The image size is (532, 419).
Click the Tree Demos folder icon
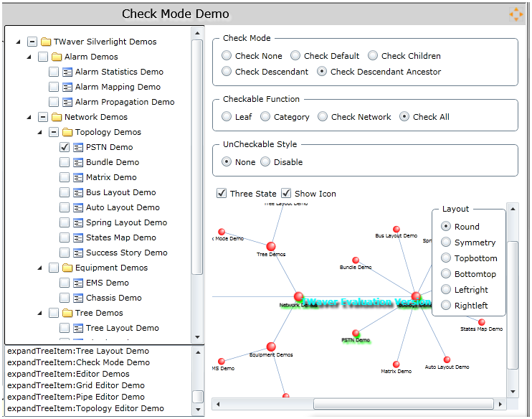click(x=67, y=313)
